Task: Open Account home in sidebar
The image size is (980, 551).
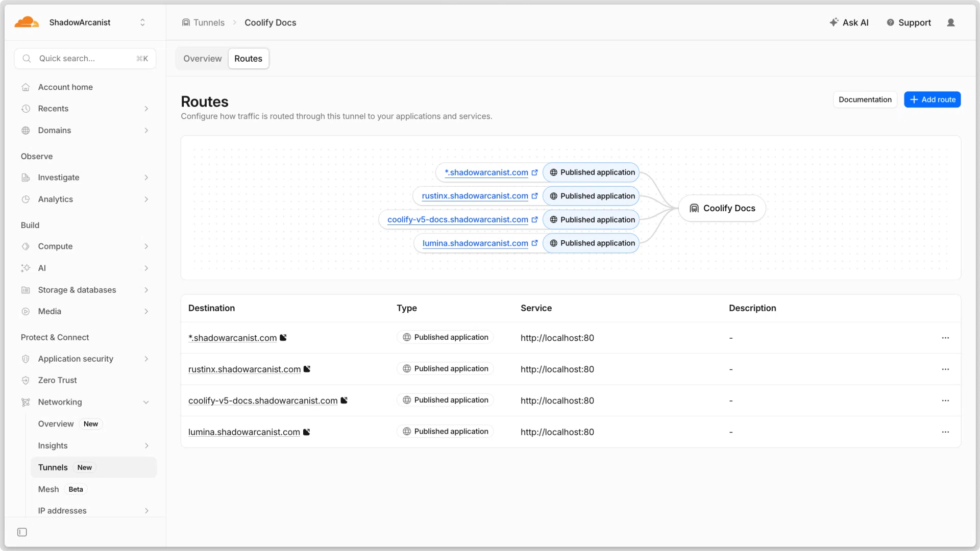Action: point(85,87)
